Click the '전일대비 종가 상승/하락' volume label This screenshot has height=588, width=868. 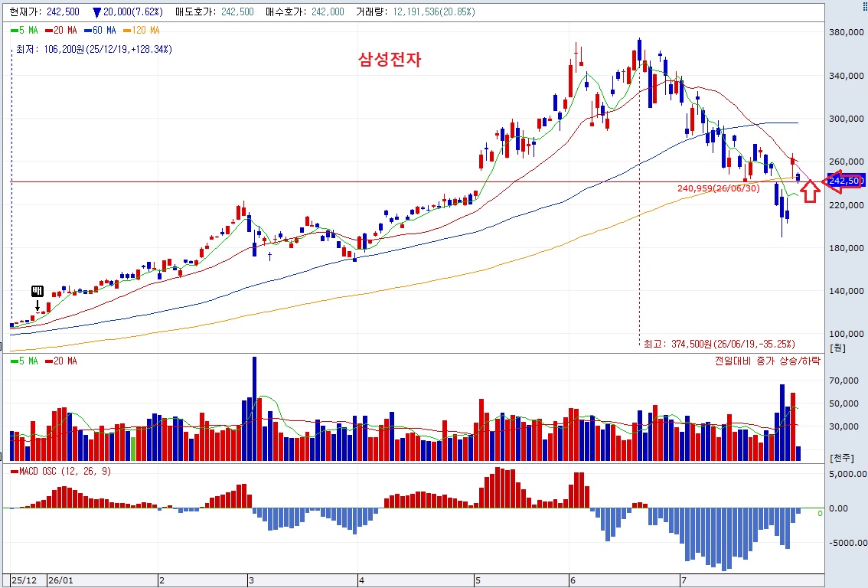point(767,361)
